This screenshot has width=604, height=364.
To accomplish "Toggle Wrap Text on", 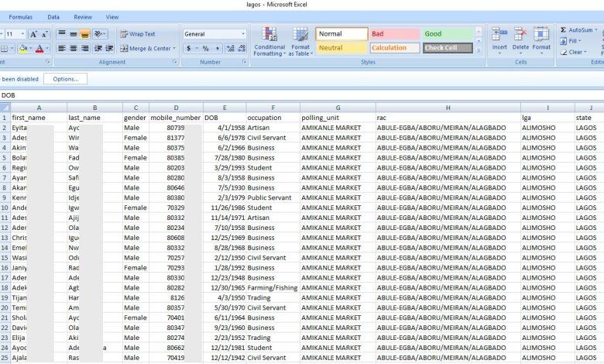I will tap(137, 34).
